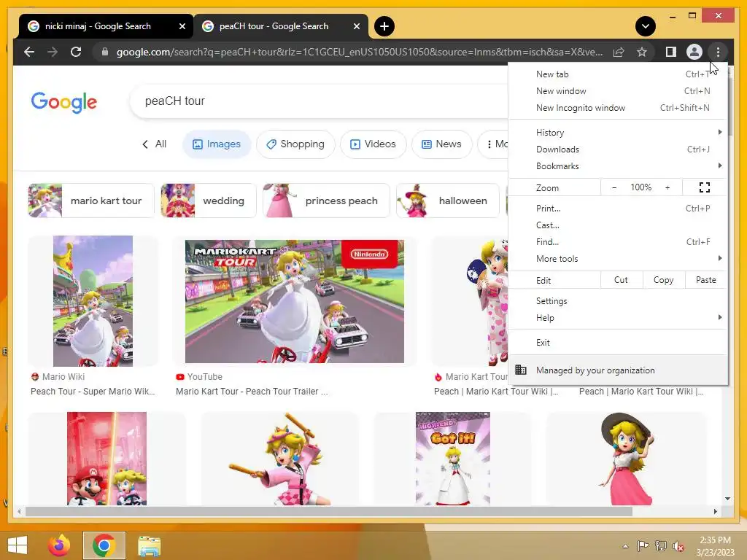The image size is (747, 560).
Task: Choose Print... from the menu
Action: (618, 208)
